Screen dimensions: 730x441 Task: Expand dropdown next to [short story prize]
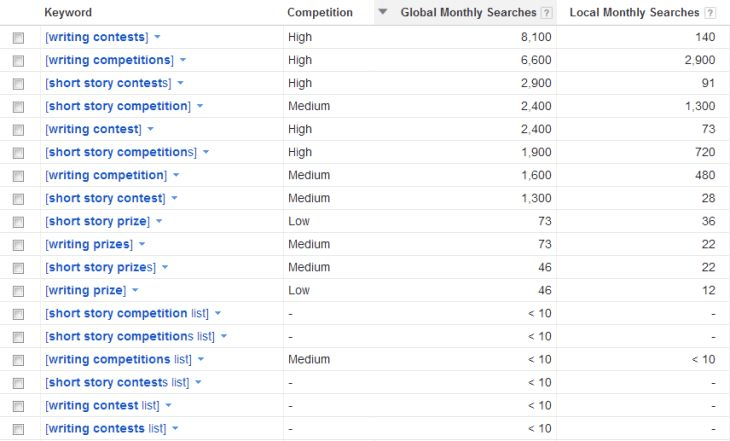159,221
